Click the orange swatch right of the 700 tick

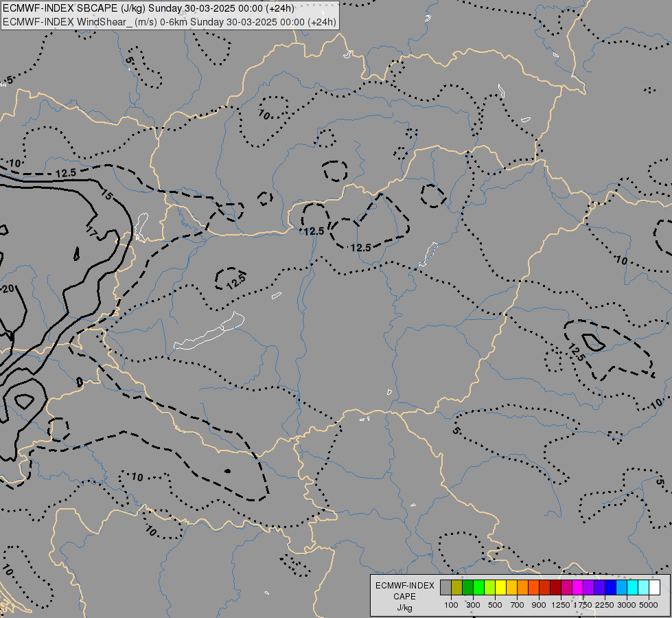tap(522, 588)
